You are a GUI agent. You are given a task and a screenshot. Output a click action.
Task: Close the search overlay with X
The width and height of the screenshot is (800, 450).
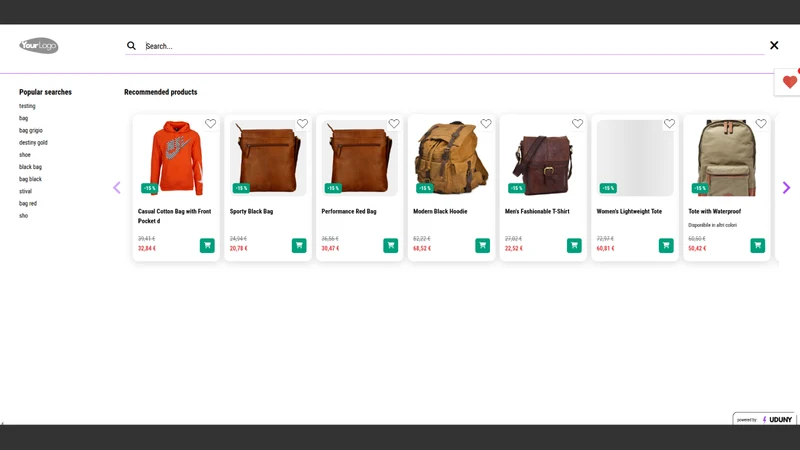(774, 45)
